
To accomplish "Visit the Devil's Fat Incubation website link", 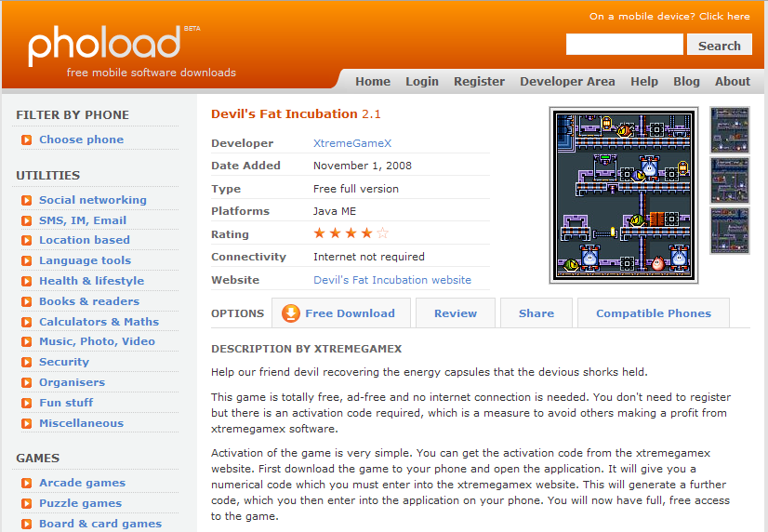I will point(392,280).
